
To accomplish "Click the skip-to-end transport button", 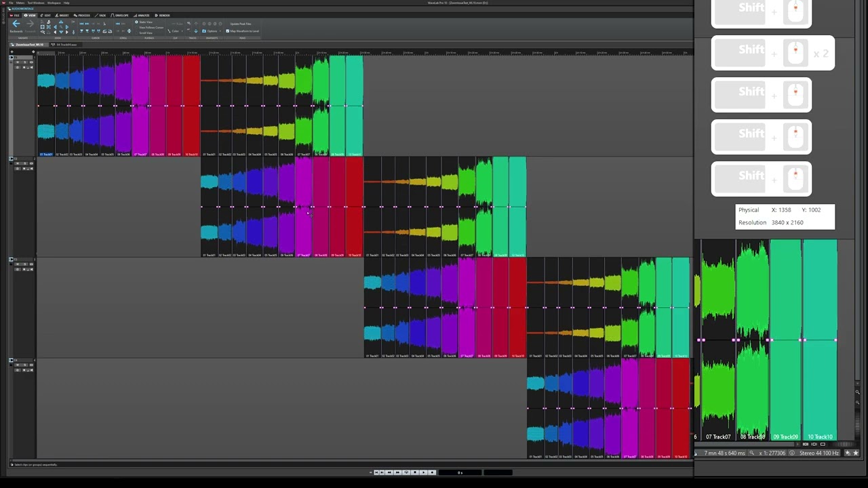I will (x=382, y=472).
